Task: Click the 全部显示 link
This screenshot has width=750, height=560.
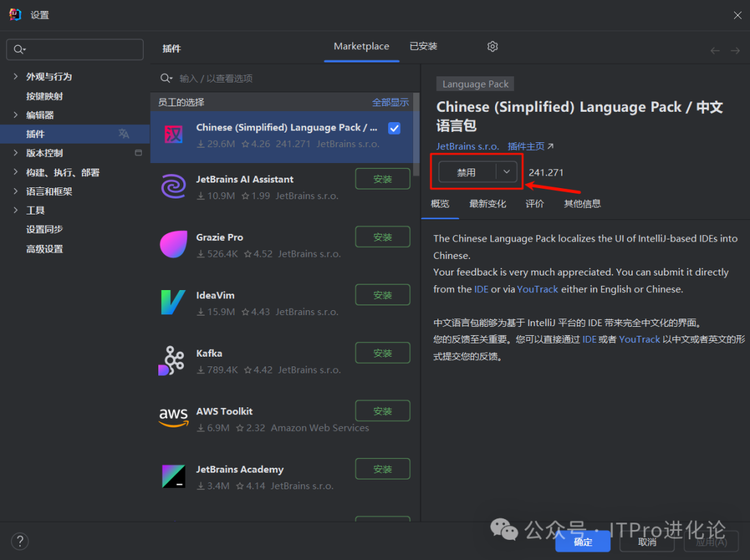Action: pos(390,102)
